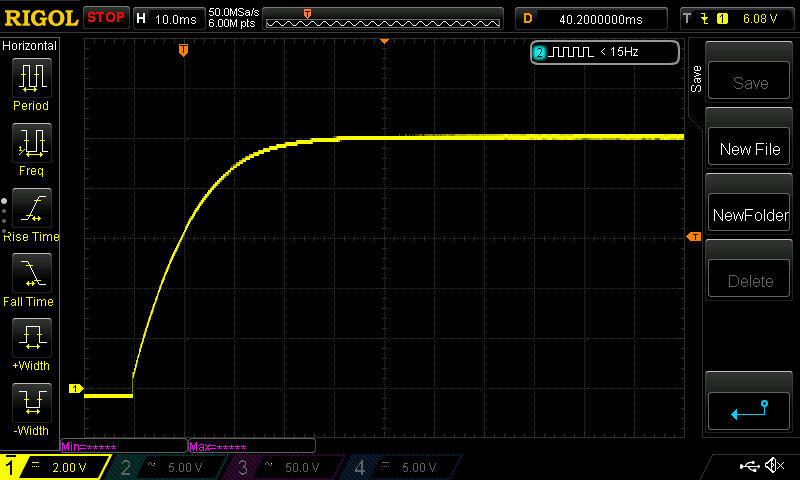Image resolution: width=800 pixels, height=480 pixels.
Task: Click the delay value 40.2000000ms field
Action: pyautogui.click(x=592, y=19)
